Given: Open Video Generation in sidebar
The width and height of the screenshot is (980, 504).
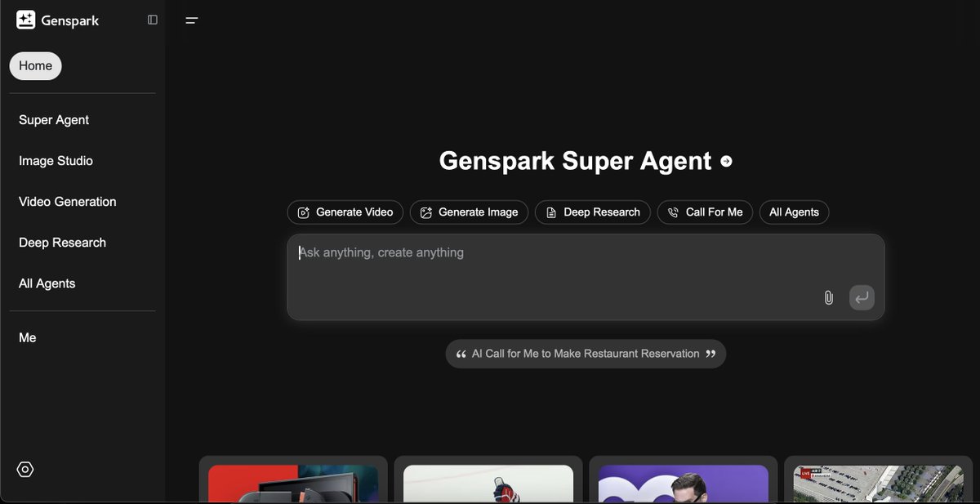Looking at the screenshot, I should [68, 202].
